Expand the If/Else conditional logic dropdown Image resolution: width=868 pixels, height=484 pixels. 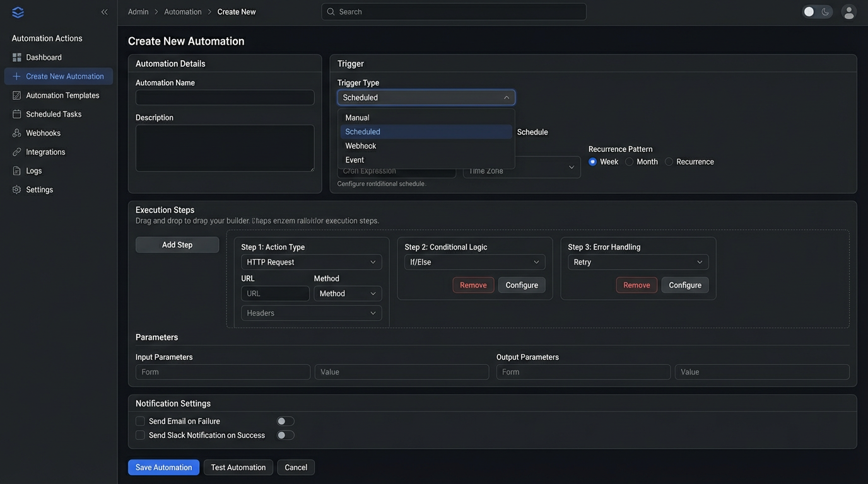pyautogui.click(x=474, y=262)
